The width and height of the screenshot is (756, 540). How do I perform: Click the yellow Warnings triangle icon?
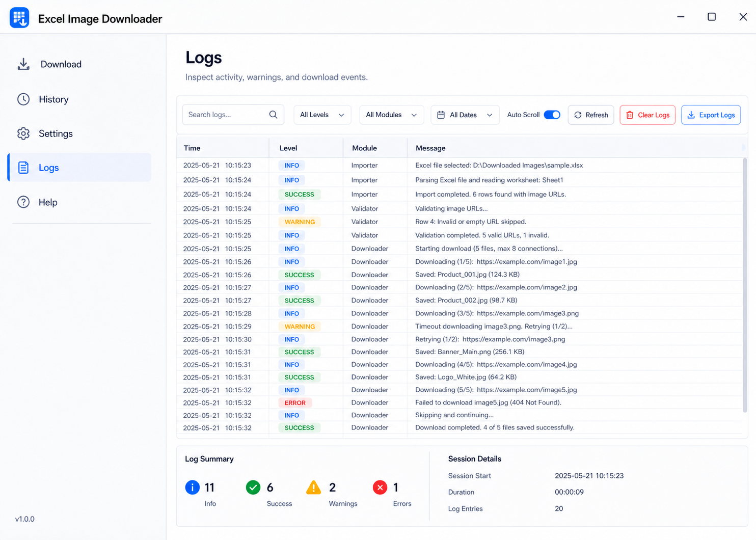coord(314,488)
